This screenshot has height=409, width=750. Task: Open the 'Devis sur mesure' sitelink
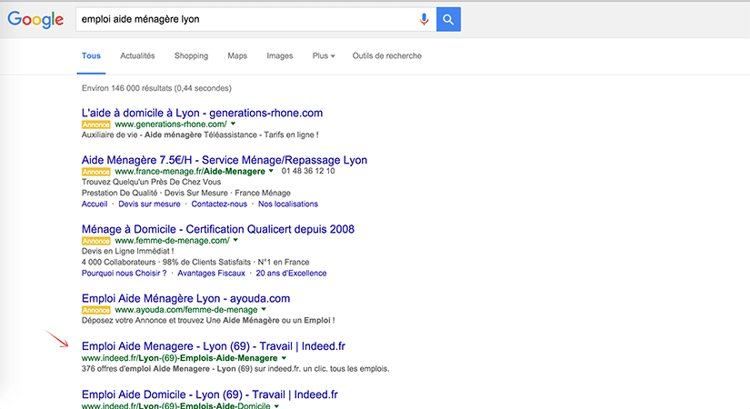(149, 204)
